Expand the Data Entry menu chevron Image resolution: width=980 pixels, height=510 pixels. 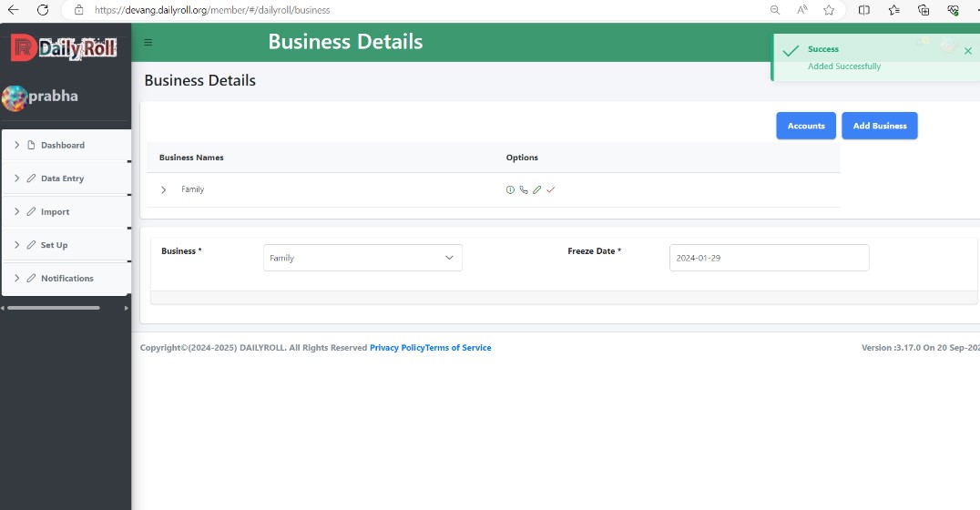click(x=17, y=178)
